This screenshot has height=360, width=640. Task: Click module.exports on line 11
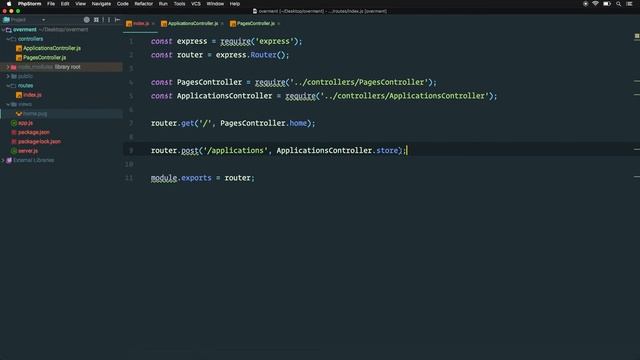[x=181, y=178]
